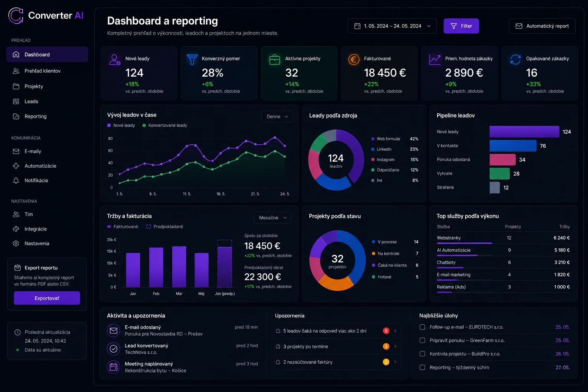
Task: Click the purple Nové leady pipeline bar
Action: click(x=524, y=132)
